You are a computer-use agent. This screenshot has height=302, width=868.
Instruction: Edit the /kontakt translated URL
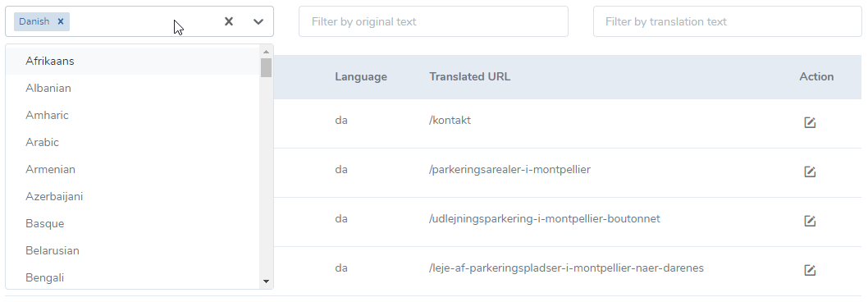[810, 122]
